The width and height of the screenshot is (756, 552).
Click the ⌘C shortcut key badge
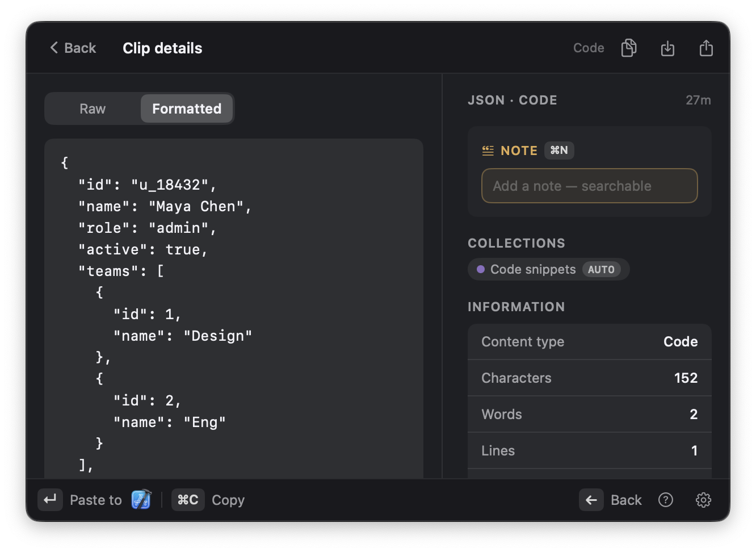click(188, 500)
